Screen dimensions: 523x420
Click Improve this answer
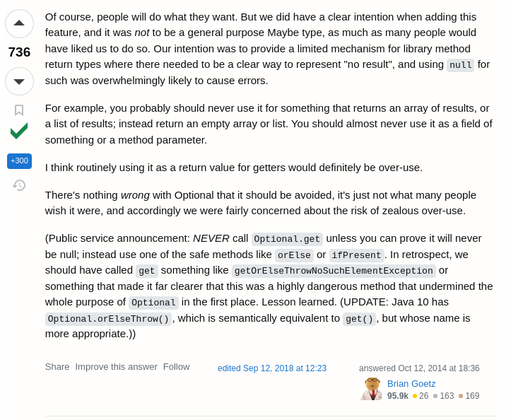tap(116, 367)
